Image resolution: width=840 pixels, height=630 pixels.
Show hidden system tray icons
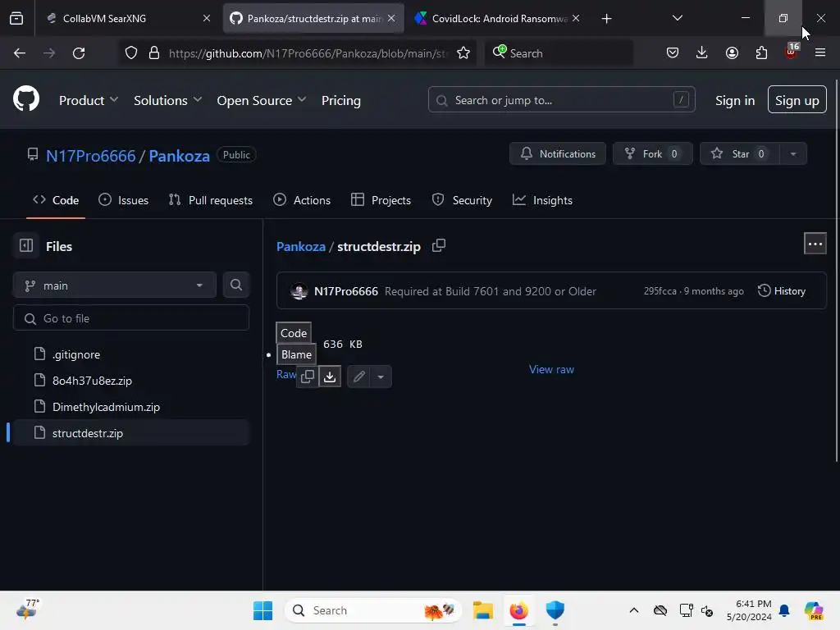(634, 610)
